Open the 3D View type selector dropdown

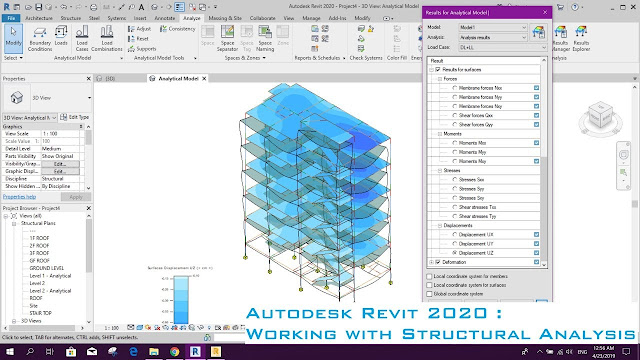tap(89, 98)
